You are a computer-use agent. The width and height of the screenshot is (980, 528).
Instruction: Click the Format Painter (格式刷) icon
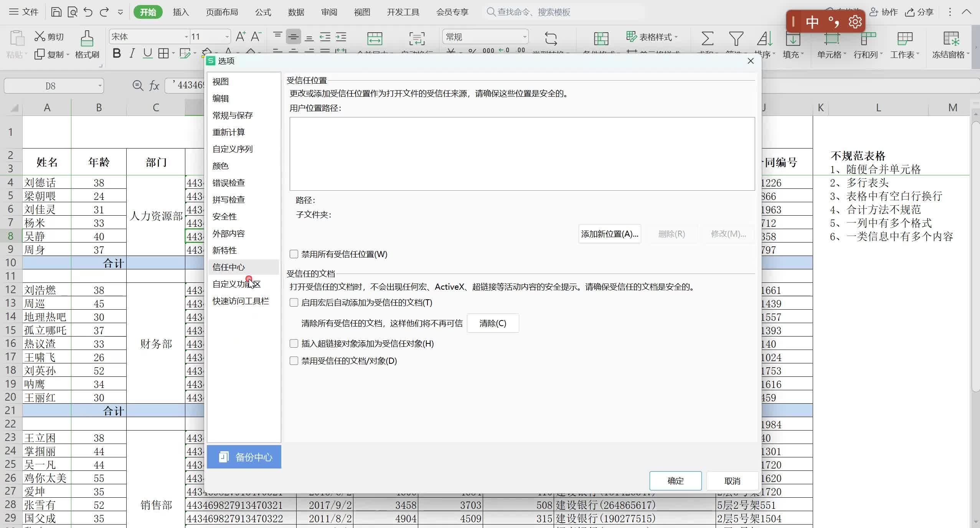[x=87, y=39]
